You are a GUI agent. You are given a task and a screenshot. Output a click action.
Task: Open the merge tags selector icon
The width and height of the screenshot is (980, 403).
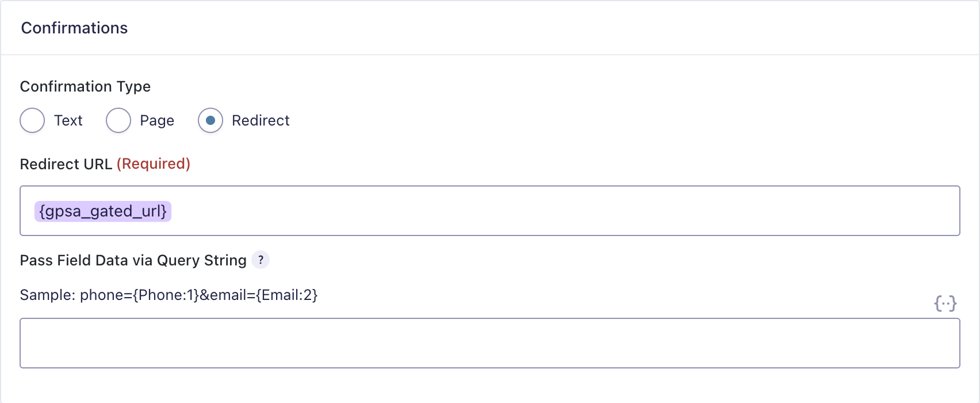pos(945,303)
